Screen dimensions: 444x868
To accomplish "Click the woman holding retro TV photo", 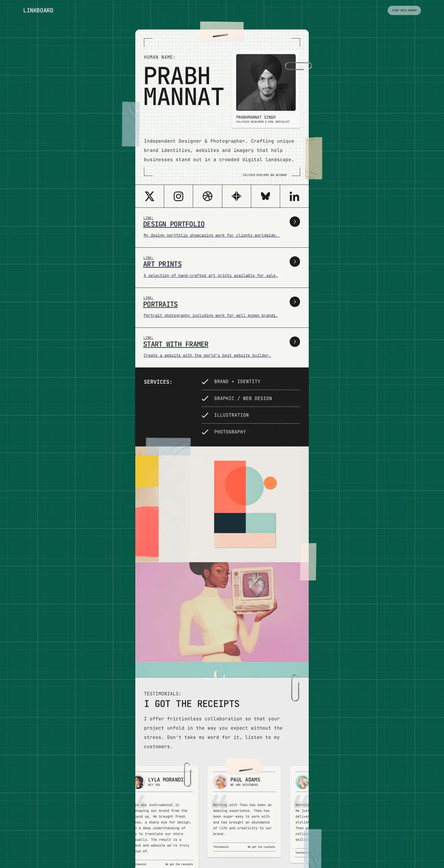I will (x=222, y=612).
